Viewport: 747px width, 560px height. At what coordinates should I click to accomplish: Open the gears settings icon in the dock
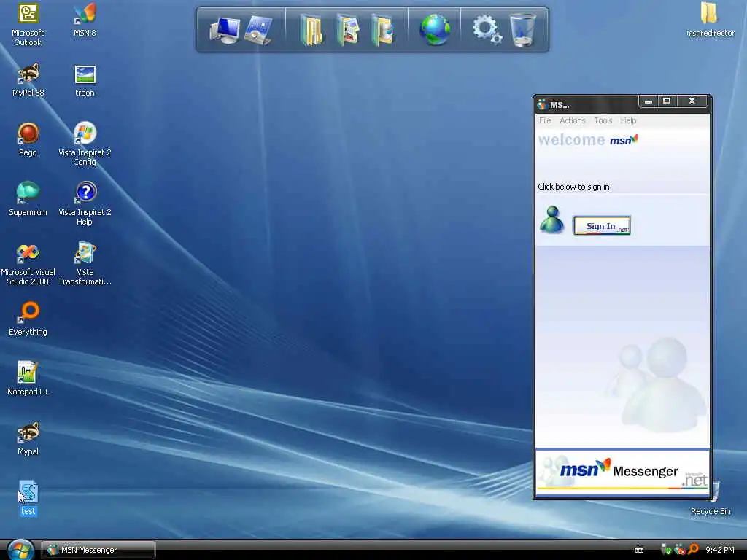point(487,29)
